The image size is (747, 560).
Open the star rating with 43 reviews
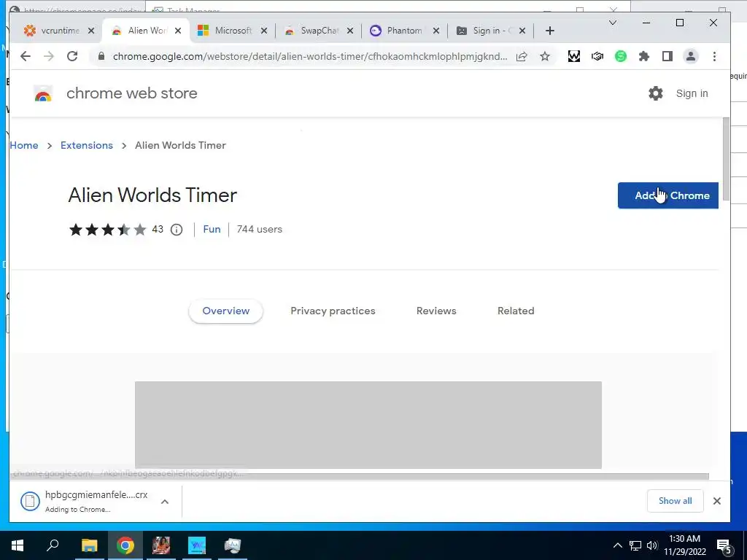point(116,230)
